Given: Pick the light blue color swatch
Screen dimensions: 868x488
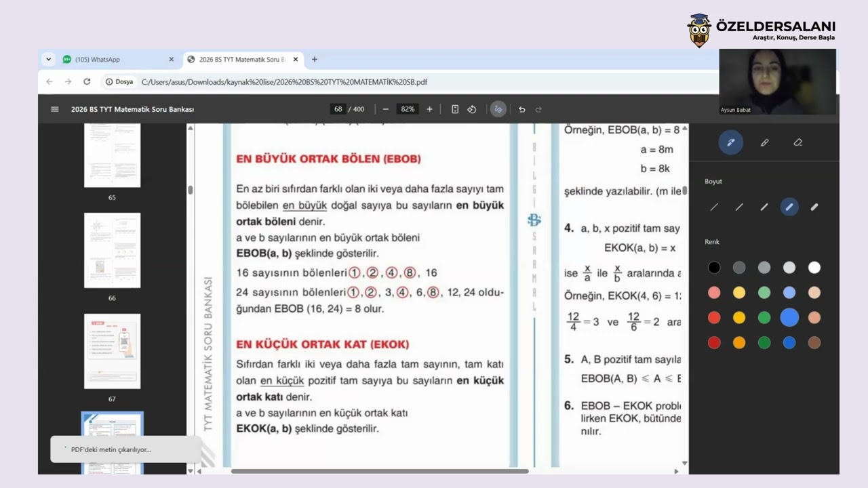Looking at the screenshot, I should click(789, 293).
